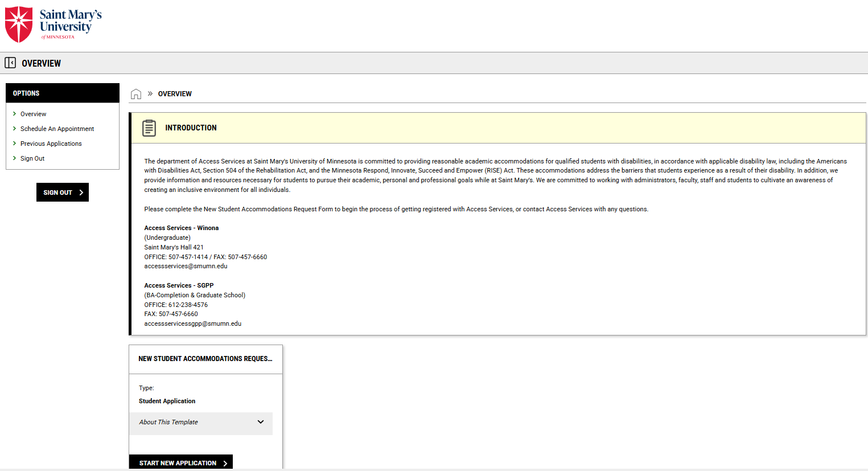The height and width of the screenshot is (471, 868).
Task: Click accessservices@smumn.edu email text
Action: [186, 267]
